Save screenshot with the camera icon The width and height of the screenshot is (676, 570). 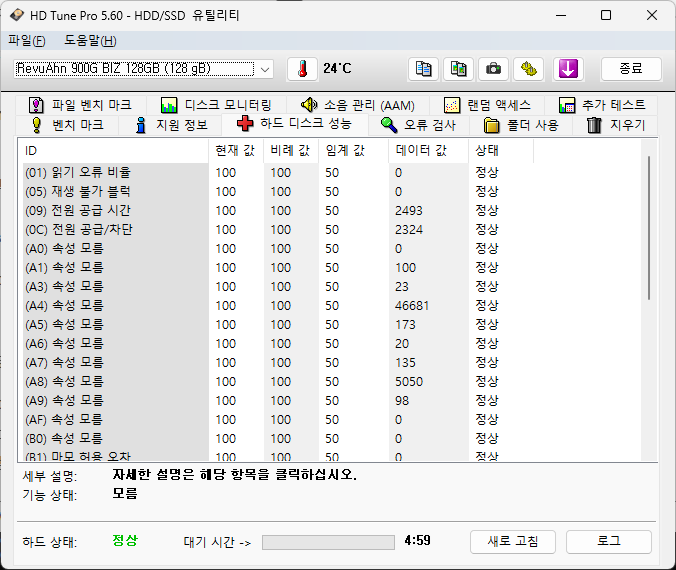coord(493,69)
